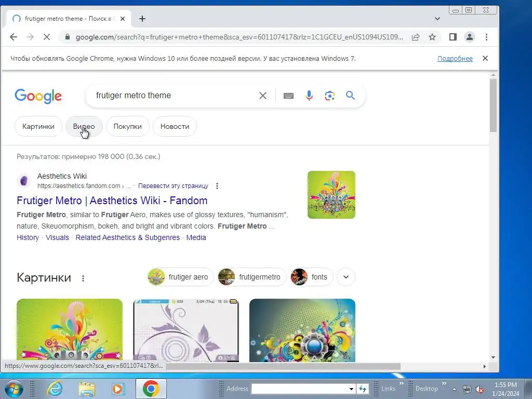
Task: Select the frutigermetro image chip
Action: (x=252, y=277)
